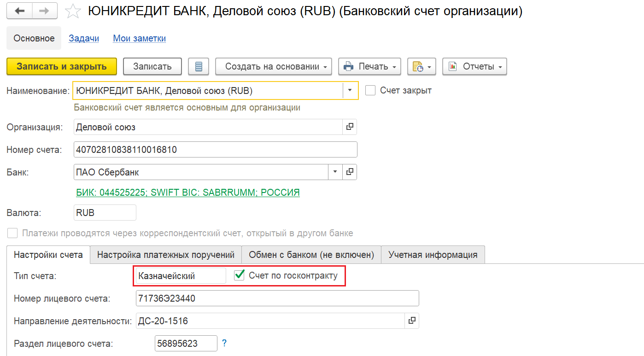Click the Наименование text field
This screenshot has width=644, height=356.
pyautogui.click(x=208, y=90)
